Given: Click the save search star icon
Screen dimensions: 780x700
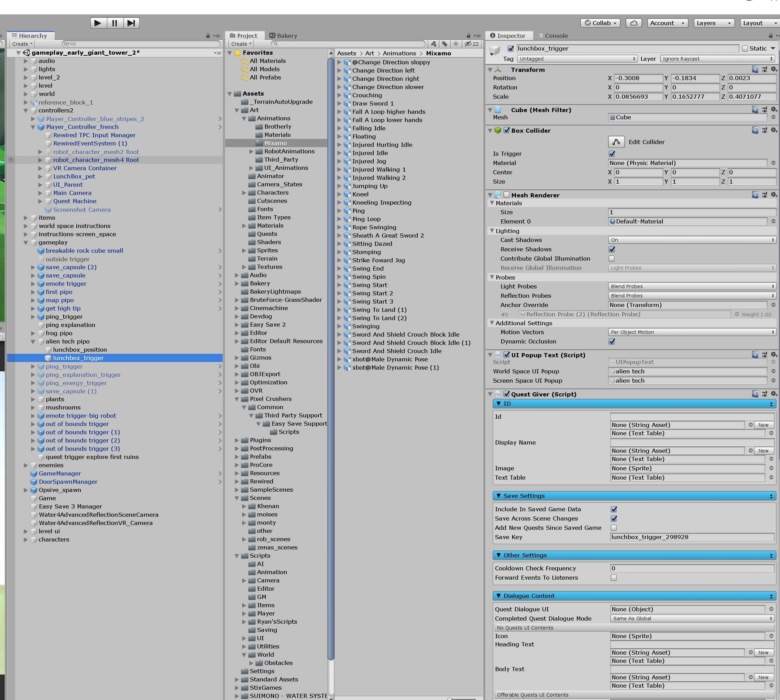Looking at the screenshot, I should pyautogui.click(x=456, y=44).
